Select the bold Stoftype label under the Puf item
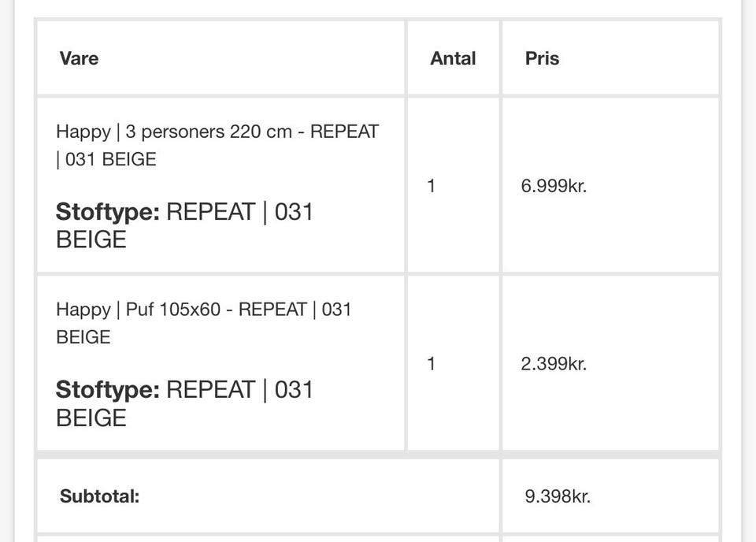The height and width of the screenshot is (542, 756). pos(108,390)
